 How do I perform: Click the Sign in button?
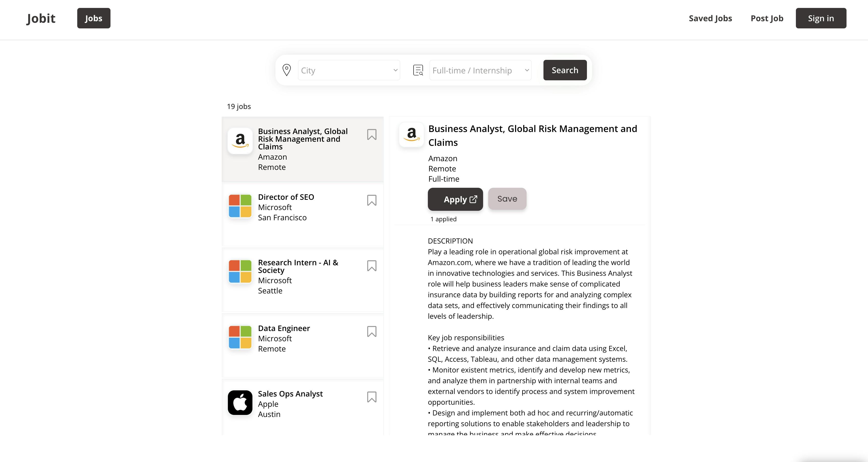[821, 18]
